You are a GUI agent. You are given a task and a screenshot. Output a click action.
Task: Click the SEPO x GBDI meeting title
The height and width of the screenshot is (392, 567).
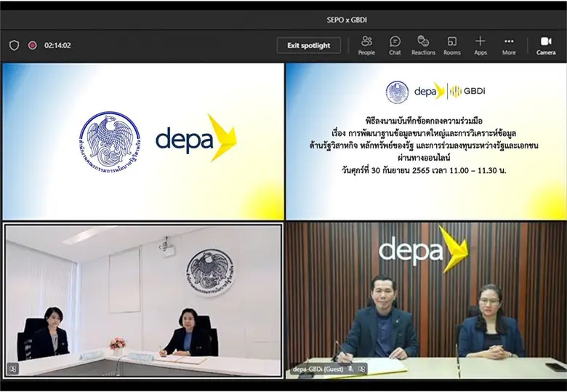[347, 20]
